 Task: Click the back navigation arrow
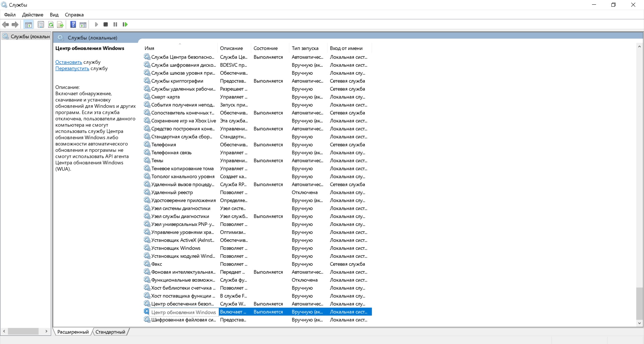[x=5, y=24]
